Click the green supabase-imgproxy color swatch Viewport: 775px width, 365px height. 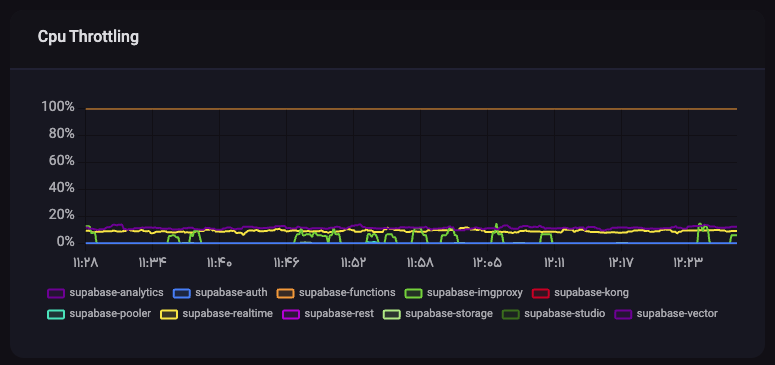(413, 293)
